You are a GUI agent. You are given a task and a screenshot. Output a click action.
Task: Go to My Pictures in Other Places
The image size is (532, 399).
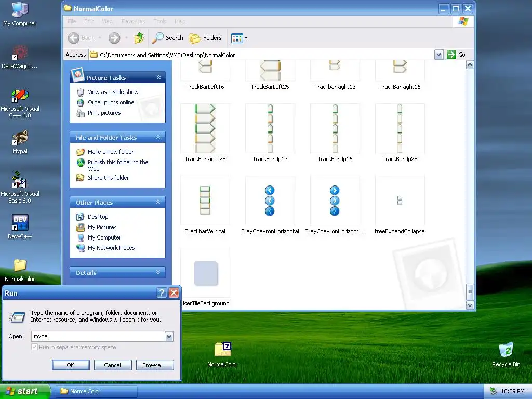(x=102, y=227)
